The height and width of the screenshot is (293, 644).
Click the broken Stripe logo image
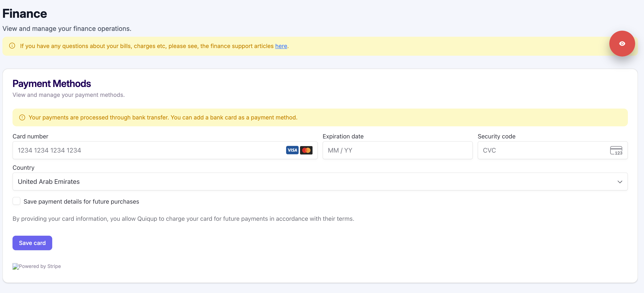point(16,266)
